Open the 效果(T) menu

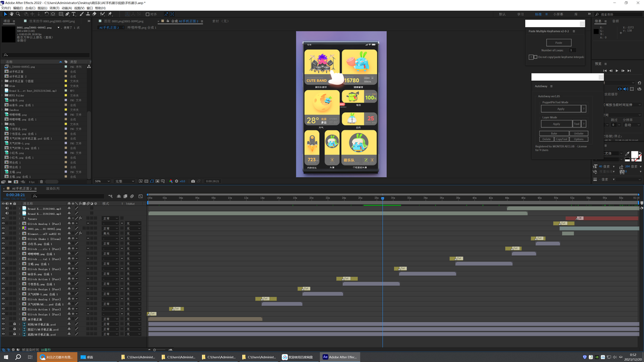tap(54, 8)
